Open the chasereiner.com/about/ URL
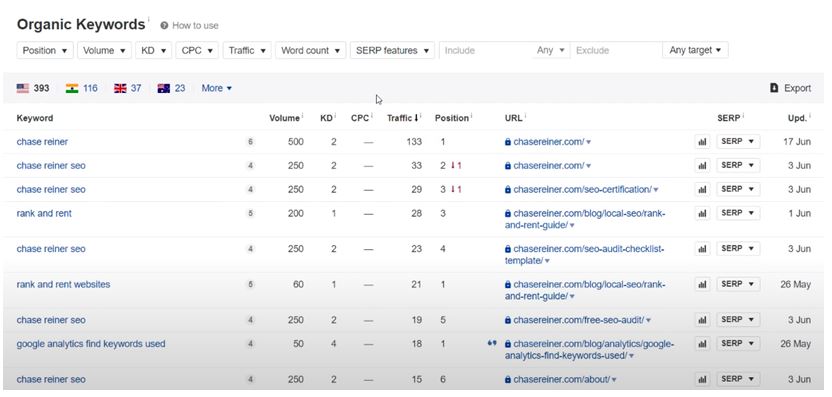 [561, 379]
